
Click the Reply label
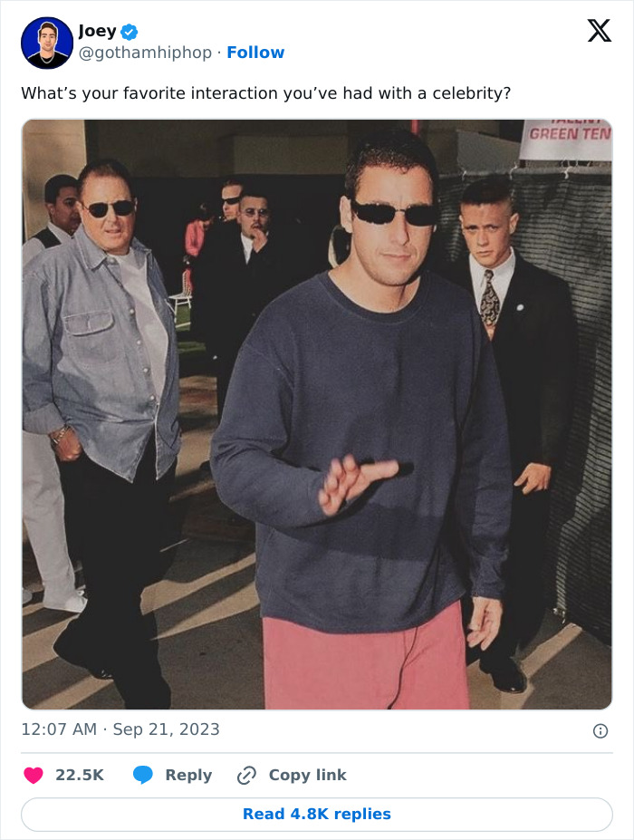(x=188, y=775)
